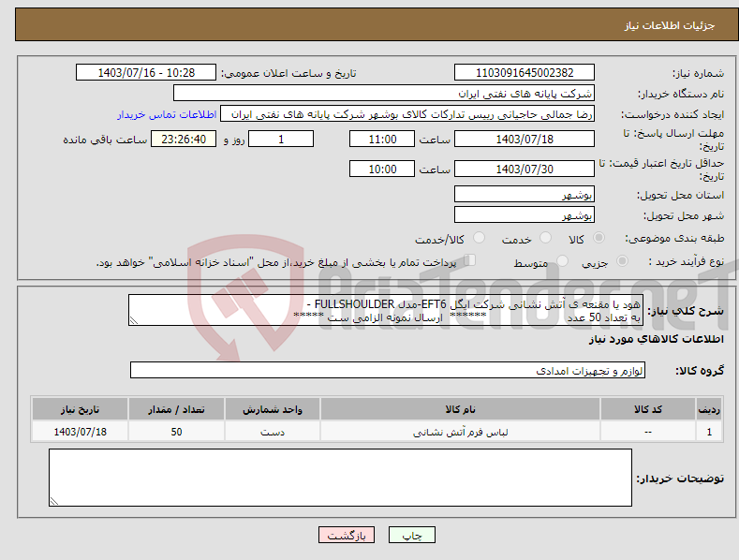Click the need number field 1103091645002382
739x560 pixels.
525,73
